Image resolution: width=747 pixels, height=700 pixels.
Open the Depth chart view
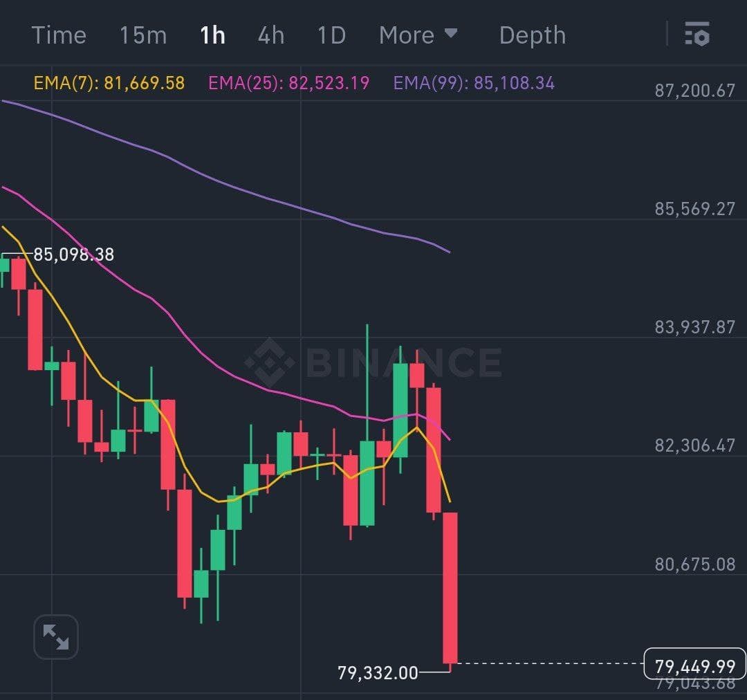point(532,35)
